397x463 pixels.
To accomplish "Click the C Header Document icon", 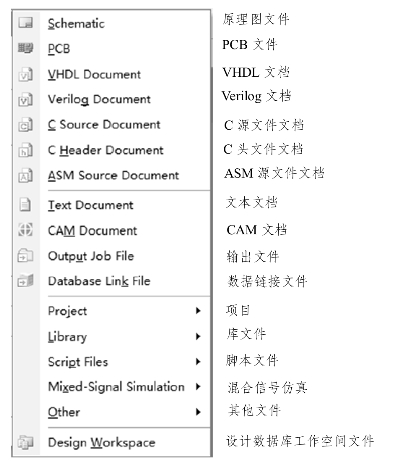I will (x=26, y=150).
